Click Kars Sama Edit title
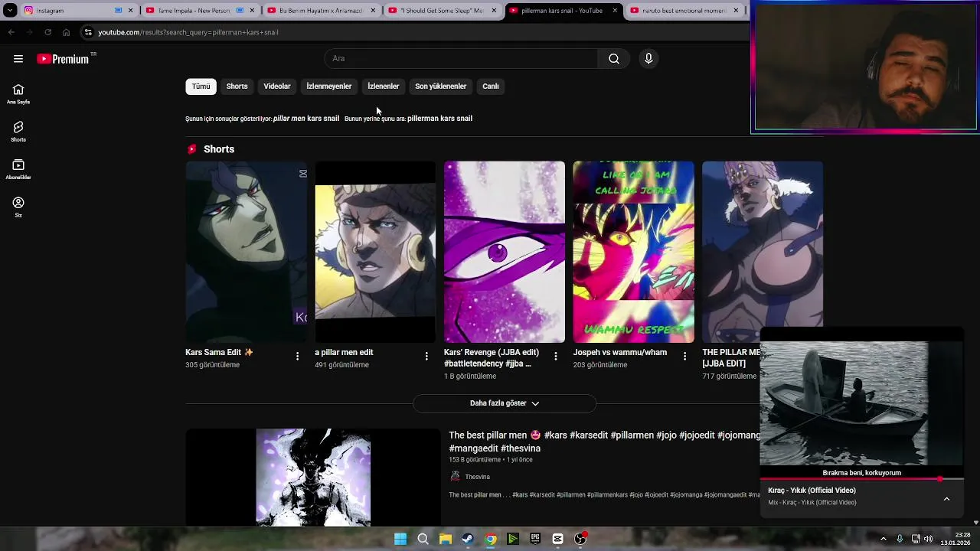 point(219,353)
